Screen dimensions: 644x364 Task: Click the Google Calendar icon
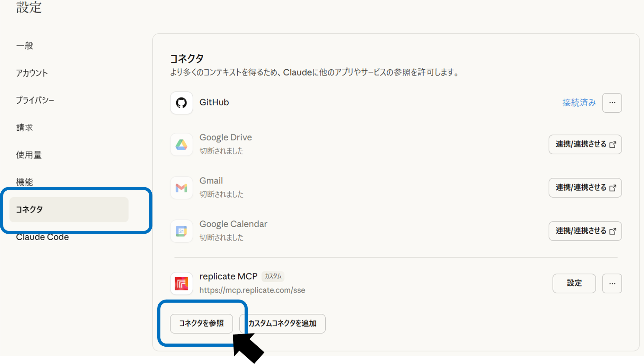point(181,231)
